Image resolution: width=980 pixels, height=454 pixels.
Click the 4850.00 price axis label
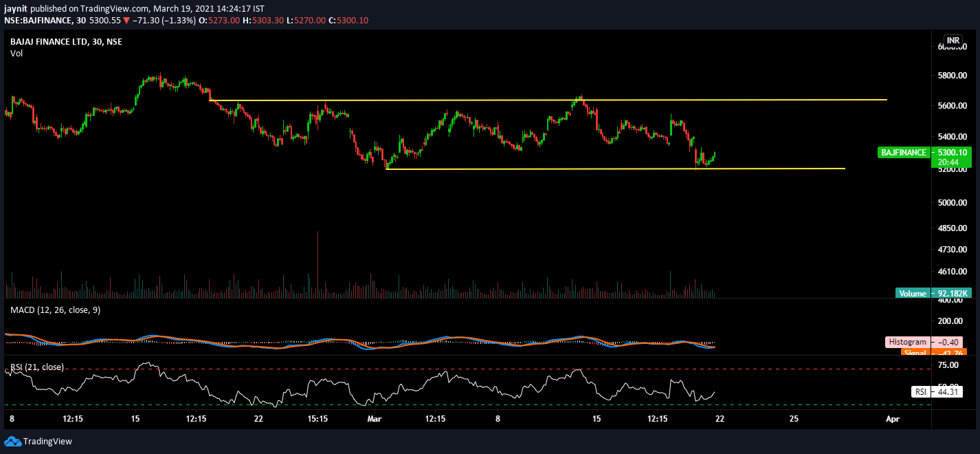[x=952, y=228]
